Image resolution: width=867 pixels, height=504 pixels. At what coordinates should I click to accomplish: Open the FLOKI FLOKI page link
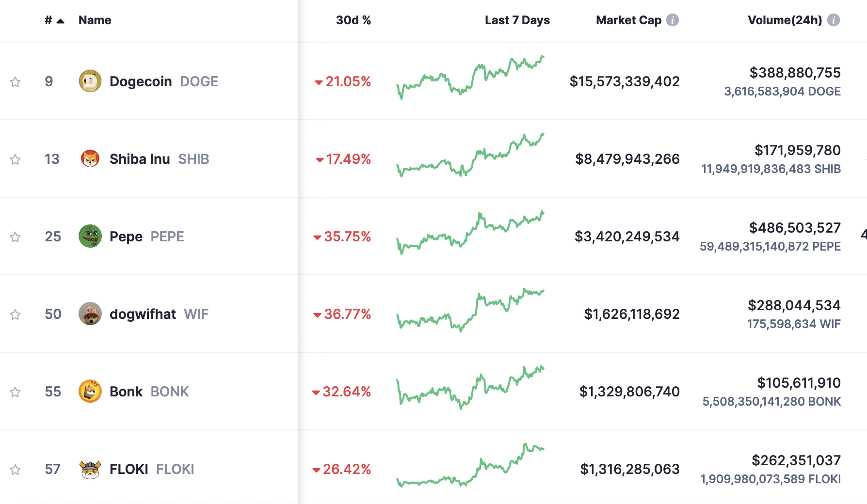point(152,469)
